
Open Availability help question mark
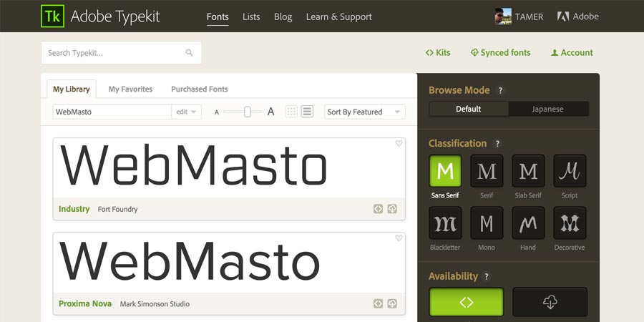(487, 276)
